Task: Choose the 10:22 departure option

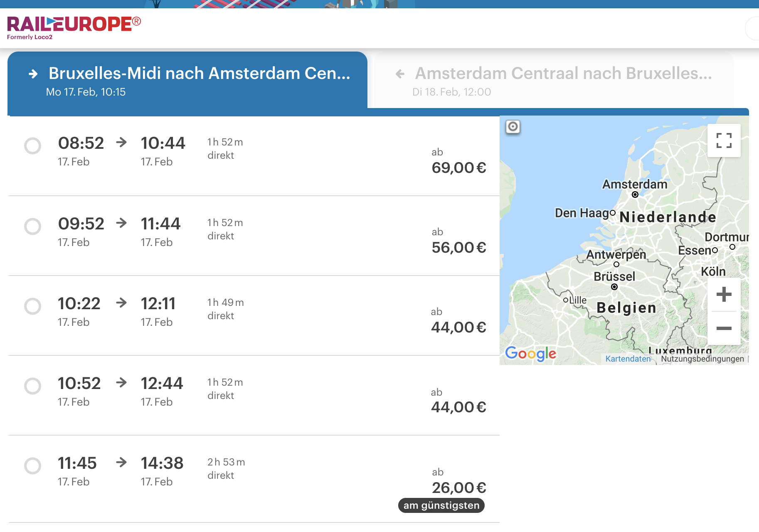Action: coord(32,306)
